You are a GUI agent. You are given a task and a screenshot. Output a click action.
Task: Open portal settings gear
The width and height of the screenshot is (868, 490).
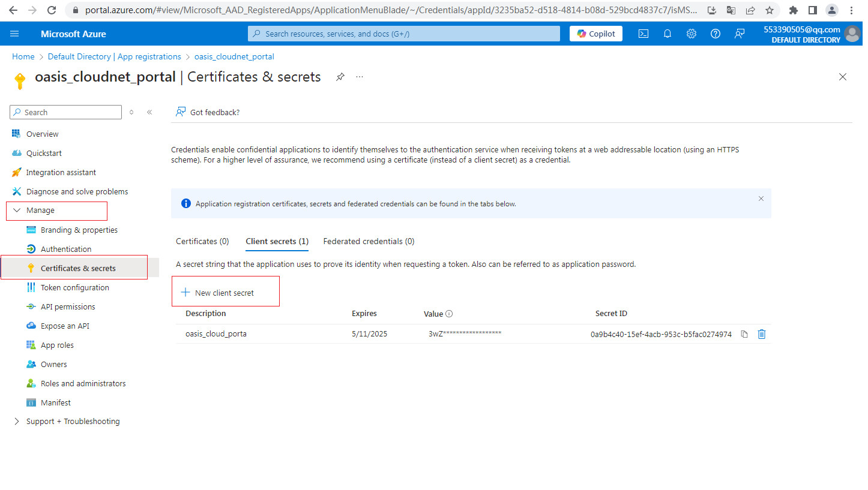pyautogui.click(x=691, y=34)
